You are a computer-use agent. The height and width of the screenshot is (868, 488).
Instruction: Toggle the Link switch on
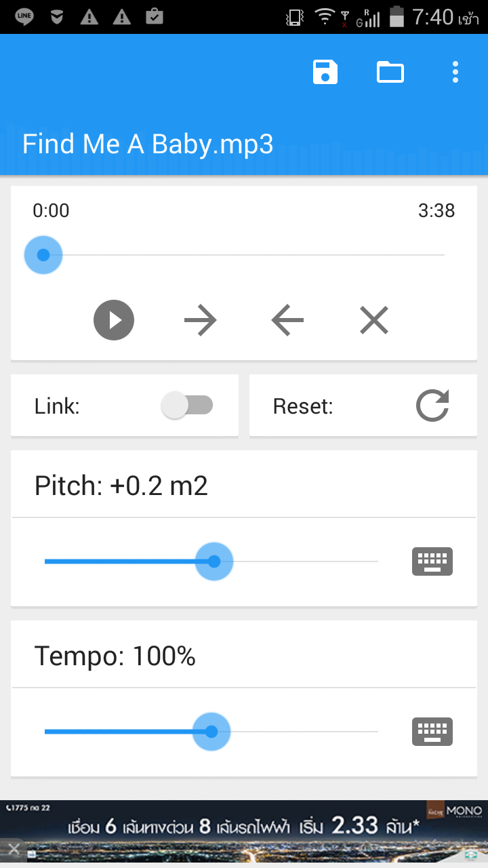pyautogui.click(x=187, y=406)
